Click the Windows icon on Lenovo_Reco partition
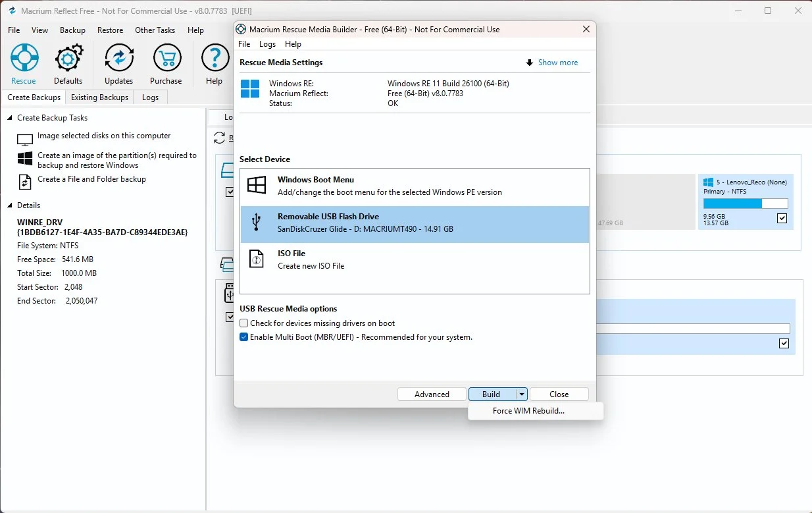The image size is (812, 513). [708, 182]
